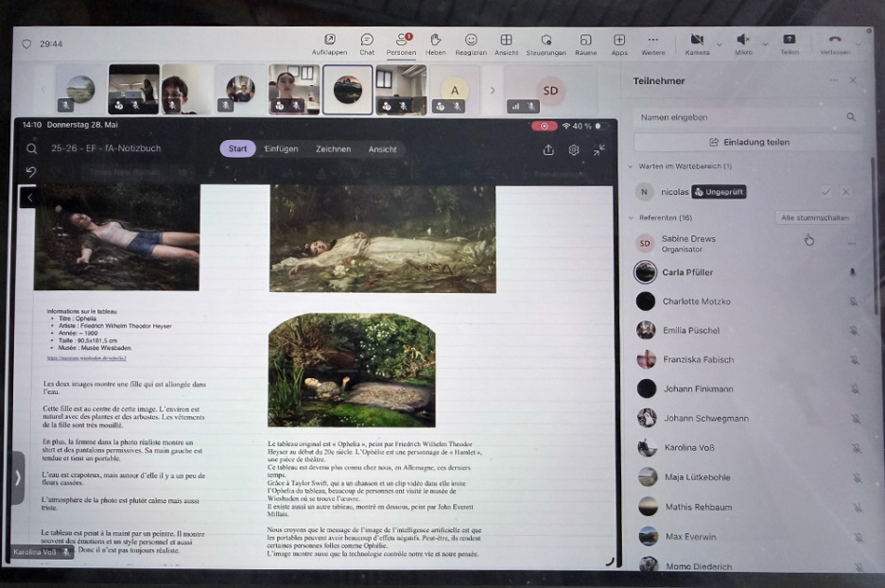
Task: Click Alle stummschalten button
Action: [814, 217]
